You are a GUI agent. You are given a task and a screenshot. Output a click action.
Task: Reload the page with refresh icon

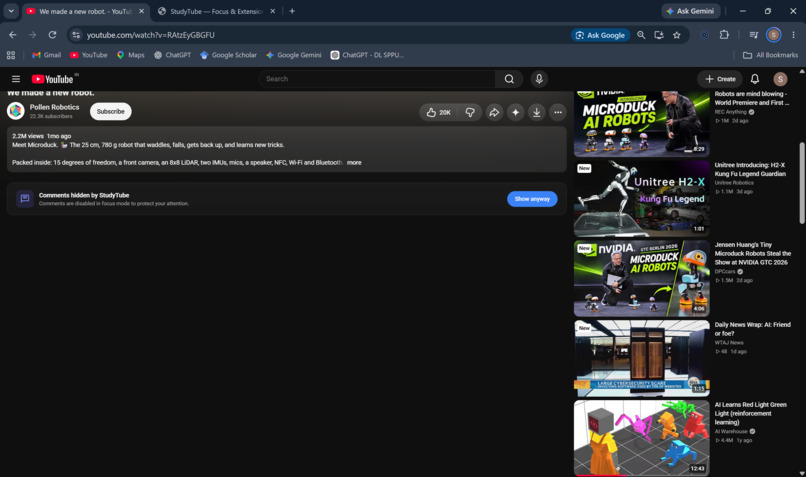click(x=52, y=35)
